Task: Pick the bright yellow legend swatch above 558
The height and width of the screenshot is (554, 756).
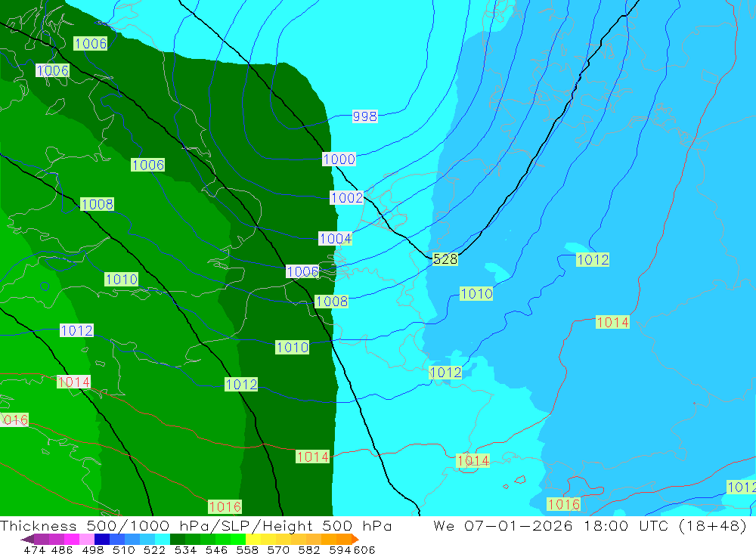Action: tap(253, 539)
